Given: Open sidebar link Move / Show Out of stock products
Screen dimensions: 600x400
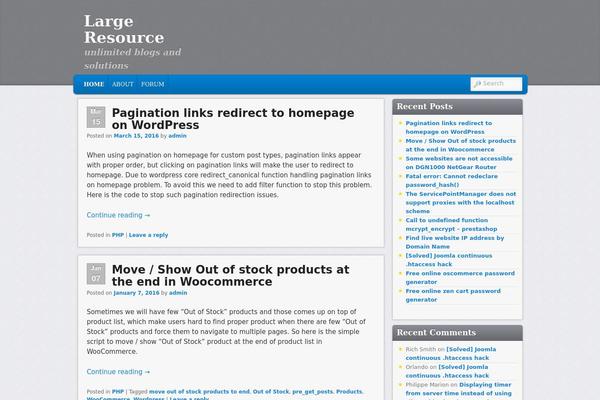Looking at the screenshot, I should pos(461,145).
